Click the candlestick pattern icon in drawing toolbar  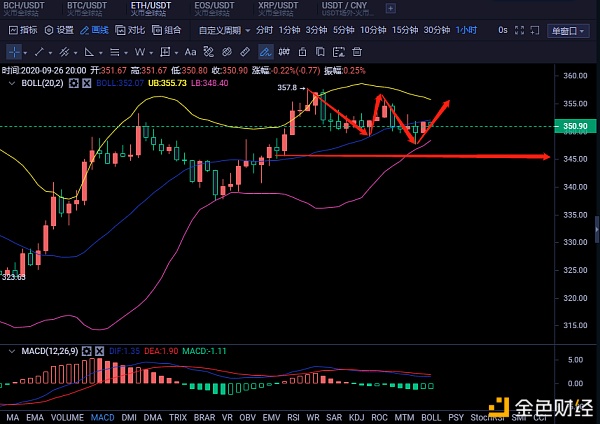coord(284,52)
